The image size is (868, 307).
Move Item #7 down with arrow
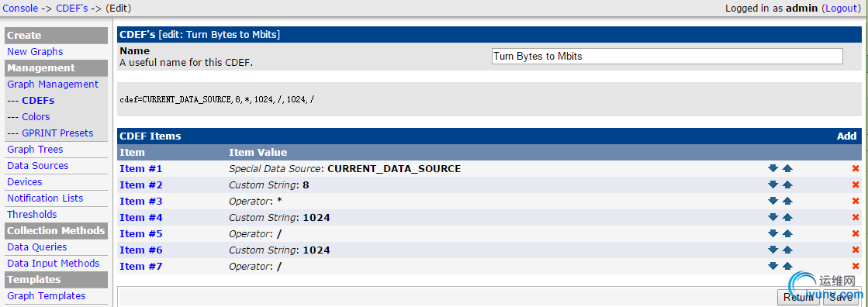(773, 266)
